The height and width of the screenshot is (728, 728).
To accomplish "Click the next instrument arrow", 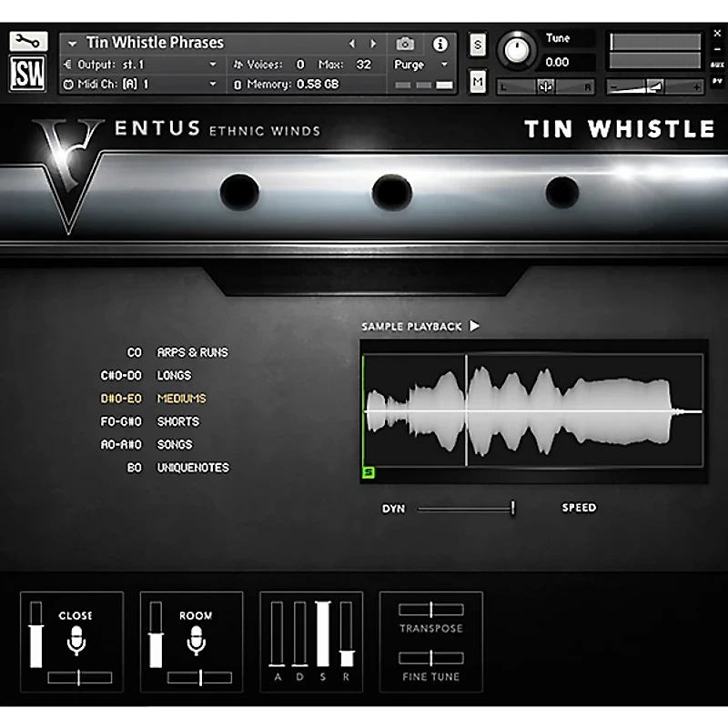I will [x=372, y=42].
